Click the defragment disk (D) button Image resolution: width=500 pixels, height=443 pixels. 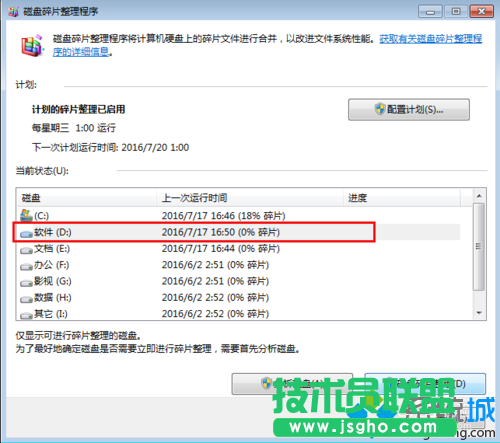425,384
